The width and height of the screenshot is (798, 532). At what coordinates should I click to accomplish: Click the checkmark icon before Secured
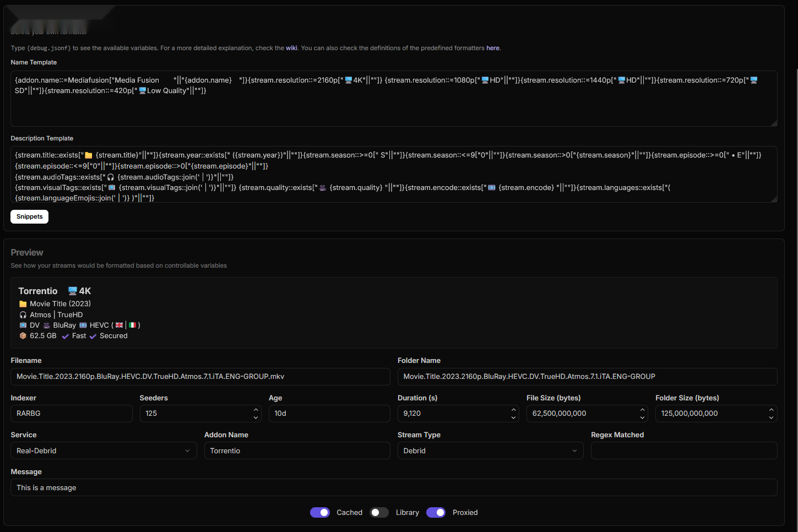point(93,336)
